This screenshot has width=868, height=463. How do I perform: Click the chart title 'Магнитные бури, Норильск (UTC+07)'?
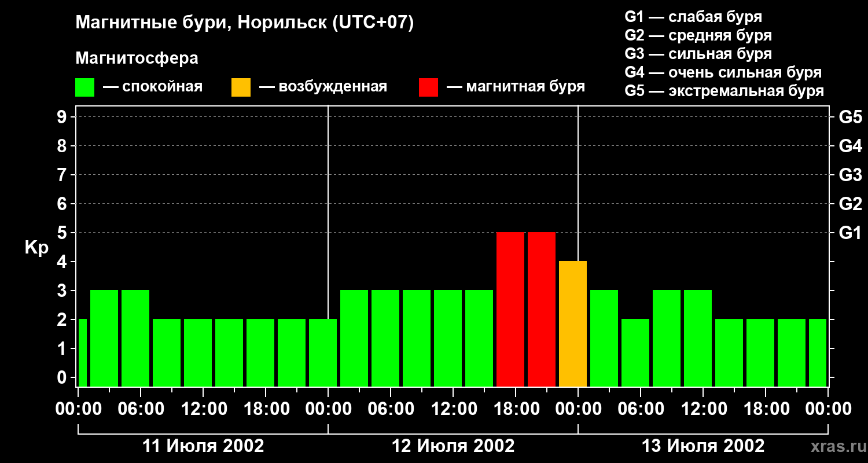(245, 23)
